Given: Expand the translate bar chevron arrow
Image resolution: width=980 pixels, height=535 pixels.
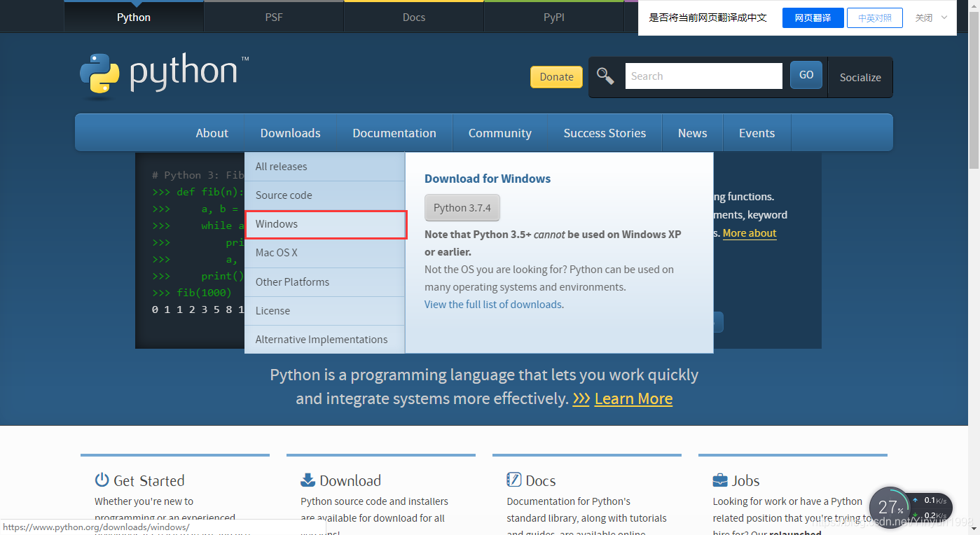Looking at the screenshot, I should click(944, 18).
